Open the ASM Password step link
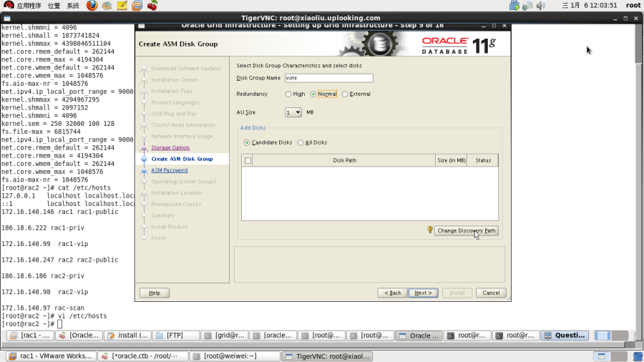The width and height of the screenshot is (644, 362). [x=169, y=170]
